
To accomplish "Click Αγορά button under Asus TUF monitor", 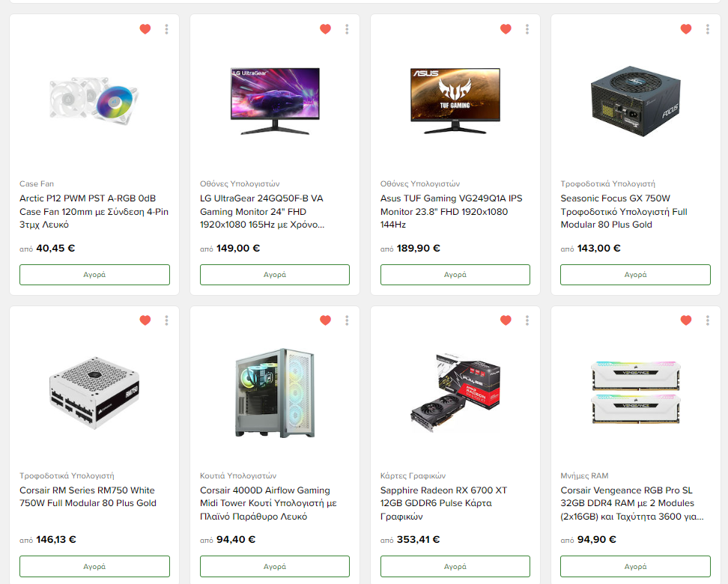I will (455, 275).
